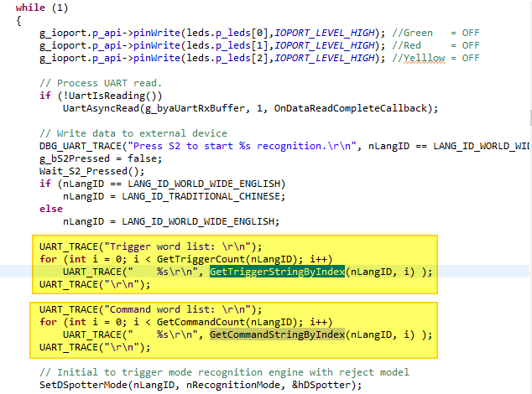This screenshot has height=394, width=532.
Task: Click 'nLangID = LANG_ID_WORLD_WIDE_ENGLISH;' assignment line
Action: tap(171, 221)
